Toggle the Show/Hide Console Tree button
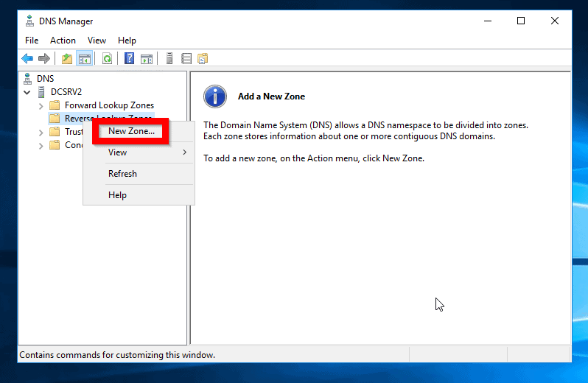This screenshot has width=588, height=383. click(85, 58)
